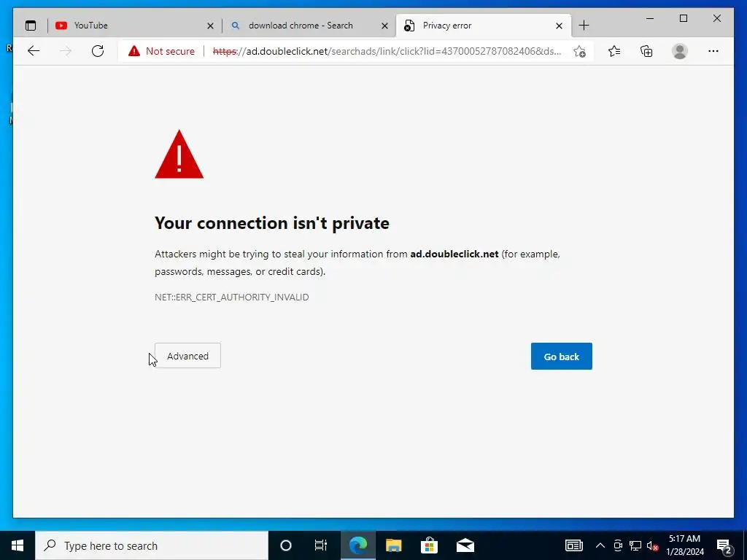Minimize the Edge window

[650, 18]
